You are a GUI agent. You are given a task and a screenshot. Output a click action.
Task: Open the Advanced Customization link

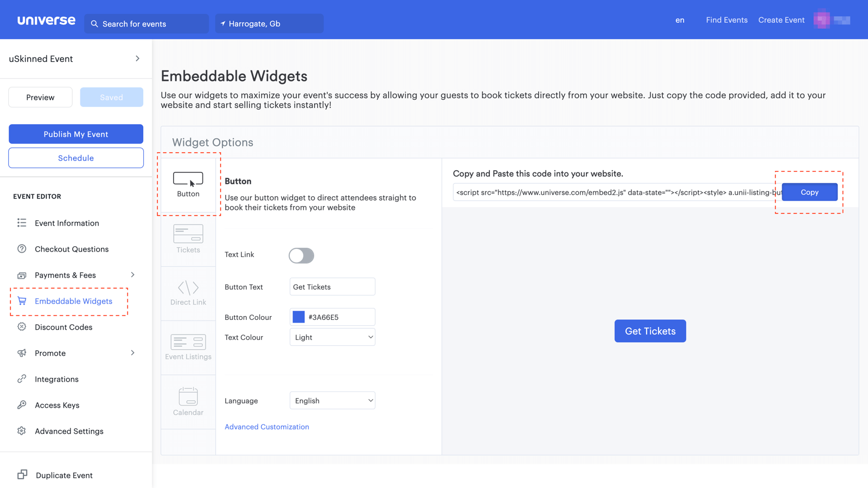[x=267, y=427]
